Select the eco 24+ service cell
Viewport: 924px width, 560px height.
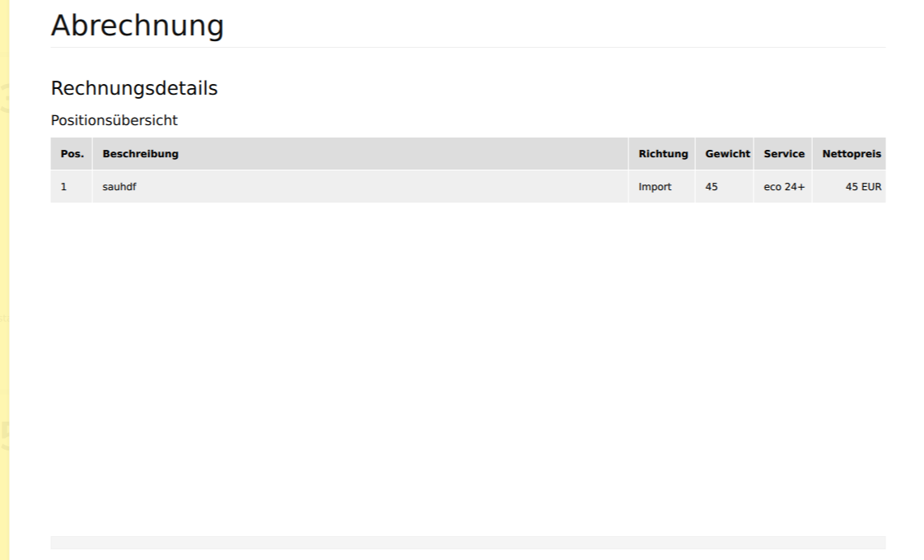pyautogui.click(x=783, y=187)
